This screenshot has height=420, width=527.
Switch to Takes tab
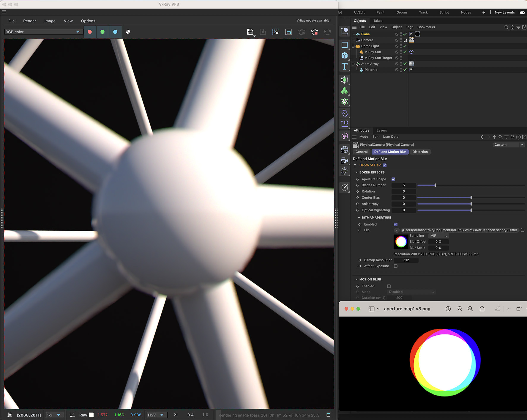click(378, 21)
